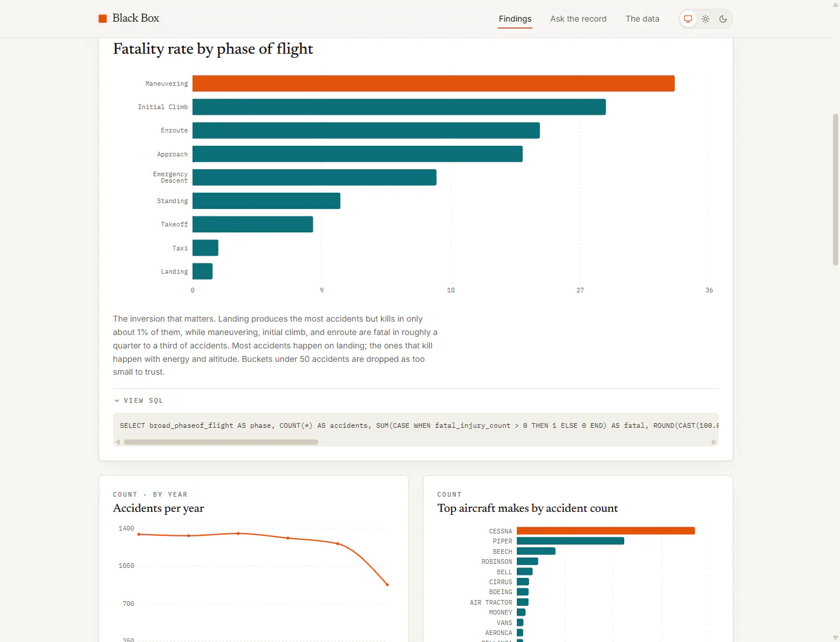The height and width of the screenshot is (642, 840).
Task: Click the orange Black Box logo square
Action: point(103,19)
